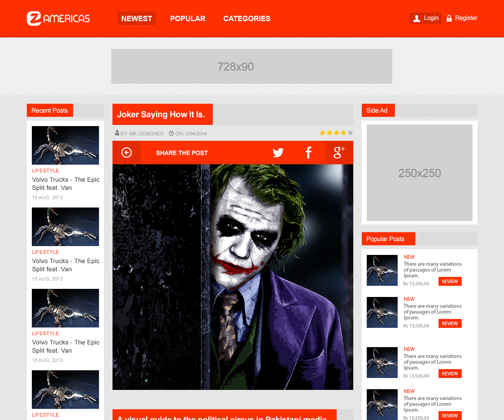
Task: Click the third Recent Posts scorpion thumbnail
Action: click(66, 308)
